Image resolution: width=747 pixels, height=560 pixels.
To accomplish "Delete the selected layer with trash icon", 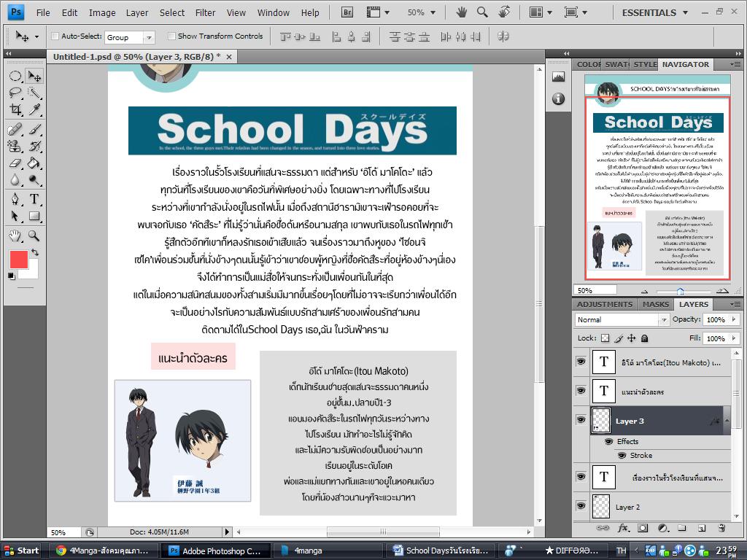I will coord(721,528).
